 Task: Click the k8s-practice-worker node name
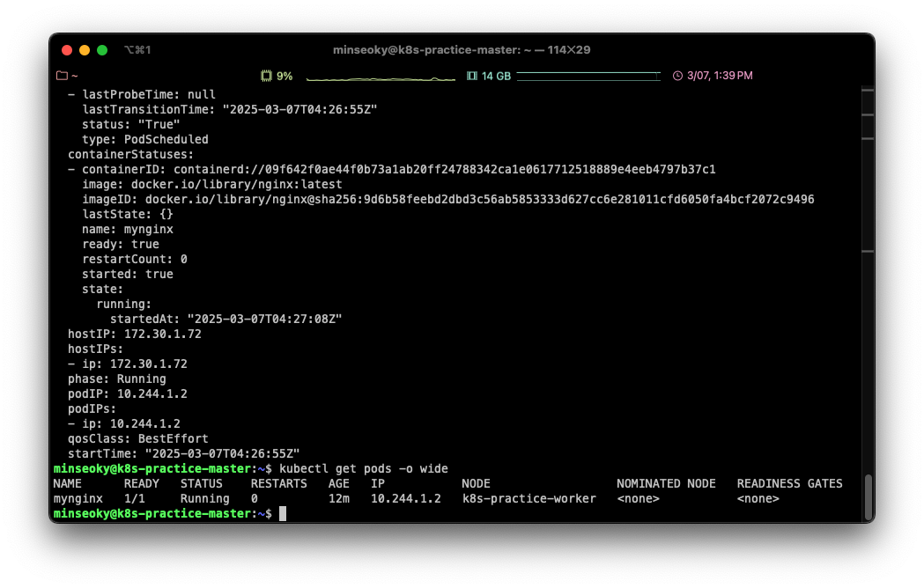[x=529, y=498]
